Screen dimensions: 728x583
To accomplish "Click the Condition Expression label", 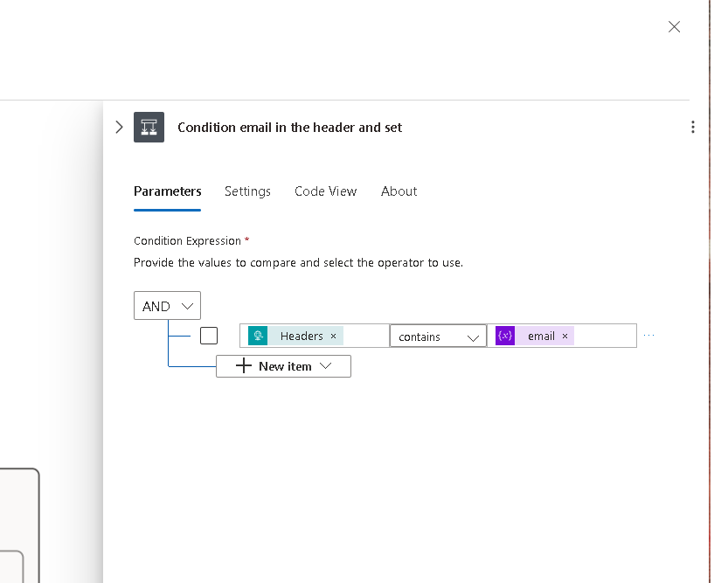I will point(187,241).
